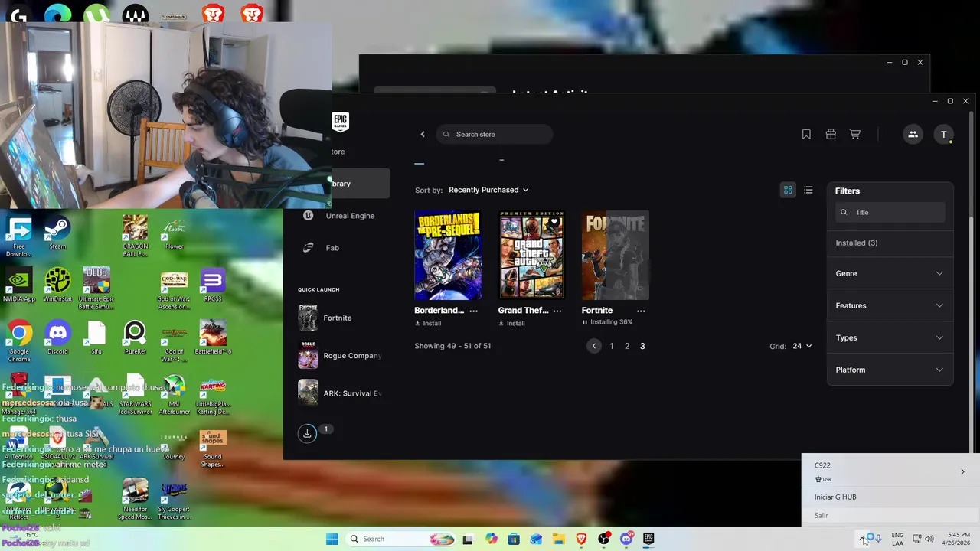The height and width of the screenshot is (551, 980).
Task: Switch library to list view
Action: [x=808, y=190]
